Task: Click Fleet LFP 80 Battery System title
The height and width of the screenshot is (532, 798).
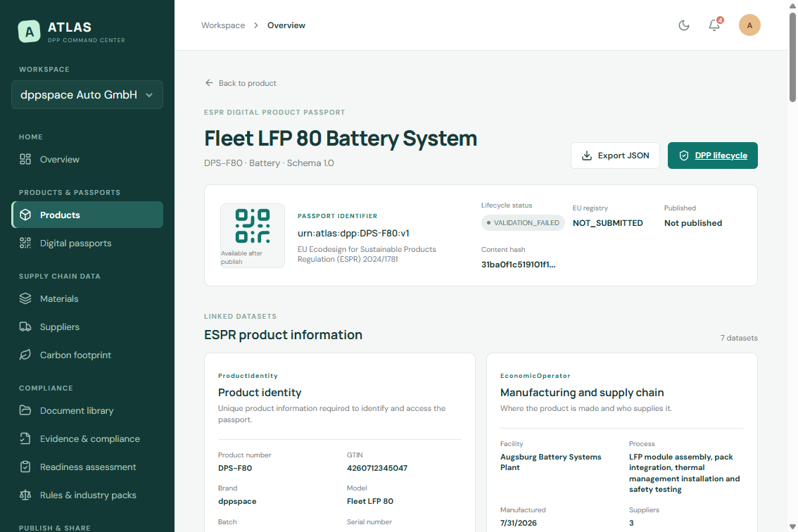Action: tap(341, 139)
